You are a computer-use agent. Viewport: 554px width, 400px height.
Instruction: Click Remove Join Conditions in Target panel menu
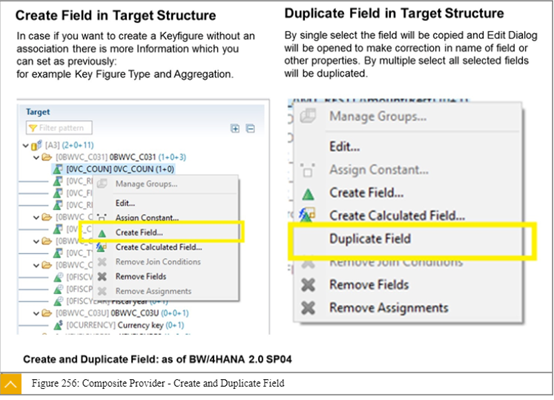click(x=158, y=262)
